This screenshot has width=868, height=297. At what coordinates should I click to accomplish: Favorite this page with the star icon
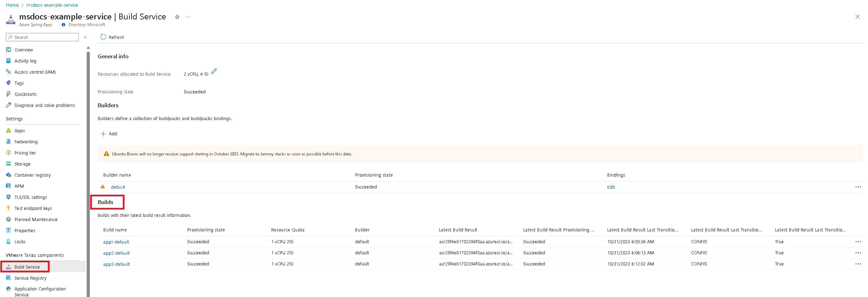(x=177, y=17)
